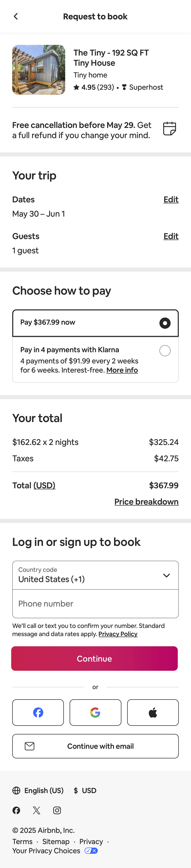Sign in with Facebook

tap(38, 712)
